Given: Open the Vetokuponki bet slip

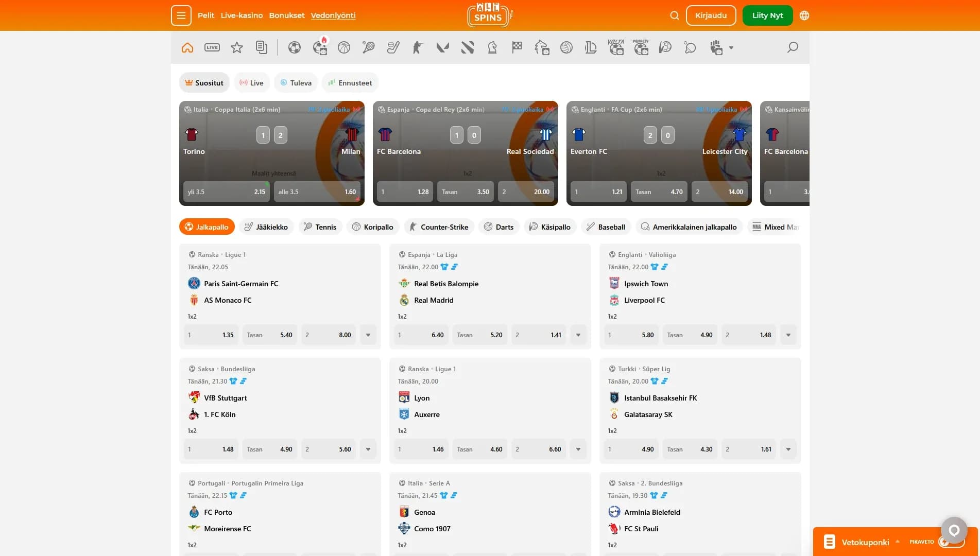Looking at the screenshot, I should 865,542.
